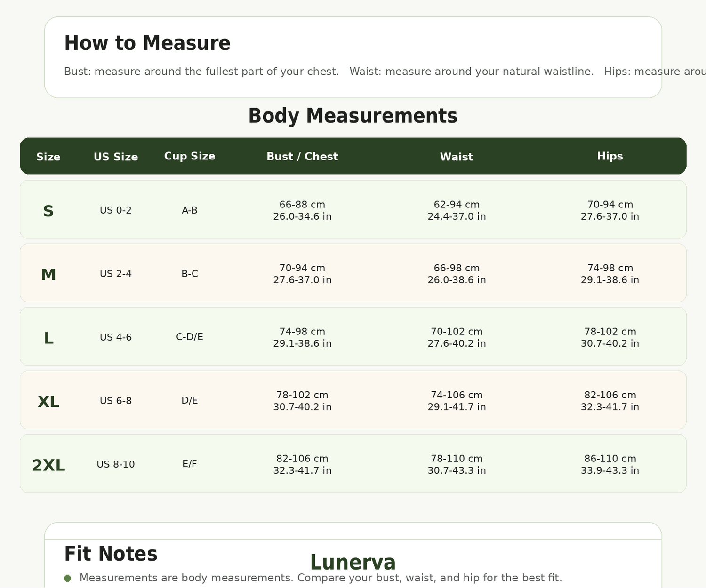Click the L waist value 70-102 cm
The width and height of the screenshot is (706, 588).
coord(457,332)
